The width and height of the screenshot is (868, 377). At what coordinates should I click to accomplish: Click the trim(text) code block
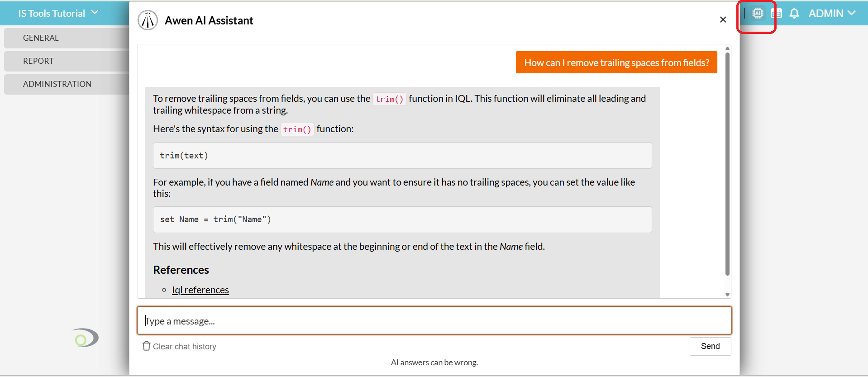pyautogui.click(x=402, y=156)
